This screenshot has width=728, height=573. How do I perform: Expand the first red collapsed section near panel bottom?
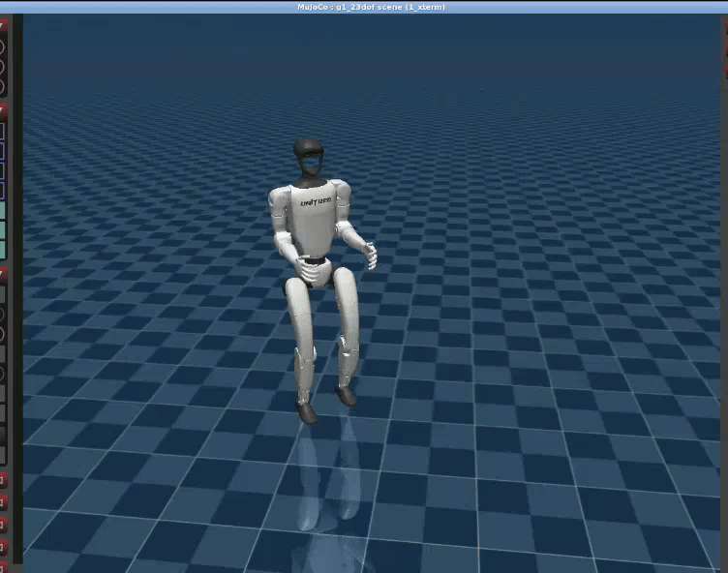[x=3, y=480]
